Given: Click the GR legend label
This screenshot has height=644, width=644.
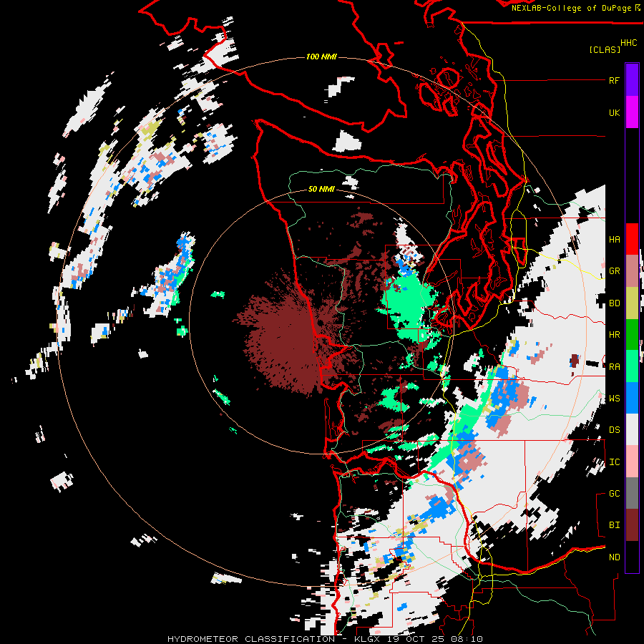Looking at the screenshot, I should (x=614, y=271).
